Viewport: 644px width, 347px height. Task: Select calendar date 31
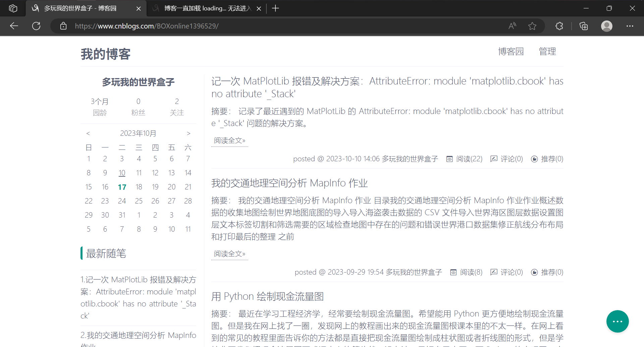coord(122,215)
